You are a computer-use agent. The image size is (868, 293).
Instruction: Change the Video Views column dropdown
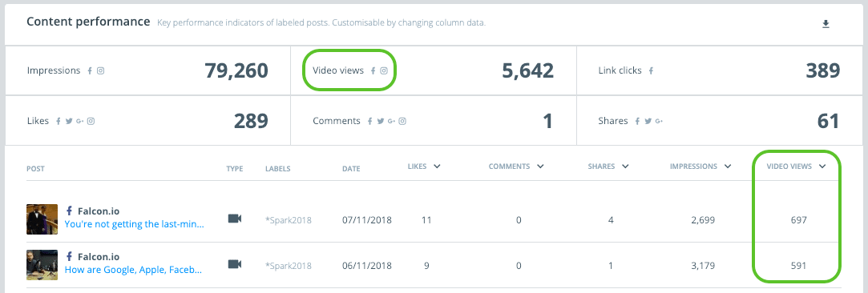[822, 167]
